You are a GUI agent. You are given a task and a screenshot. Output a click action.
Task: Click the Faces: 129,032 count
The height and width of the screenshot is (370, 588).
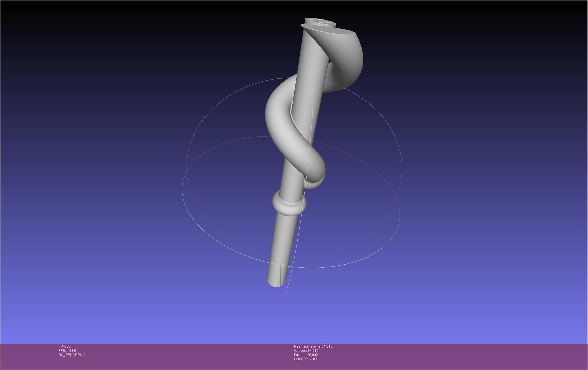(x=306, y=355)
